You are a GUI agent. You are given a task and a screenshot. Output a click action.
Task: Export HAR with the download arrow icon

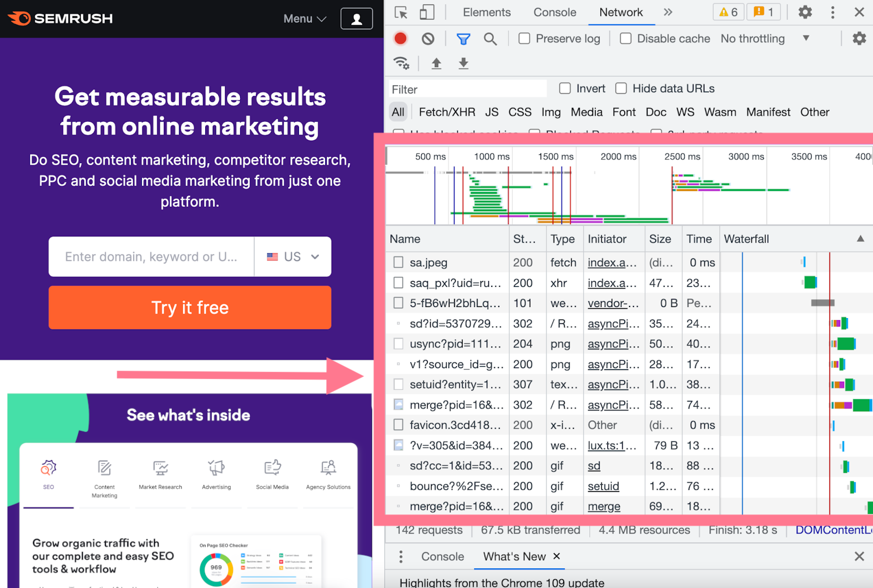[463, 63]
